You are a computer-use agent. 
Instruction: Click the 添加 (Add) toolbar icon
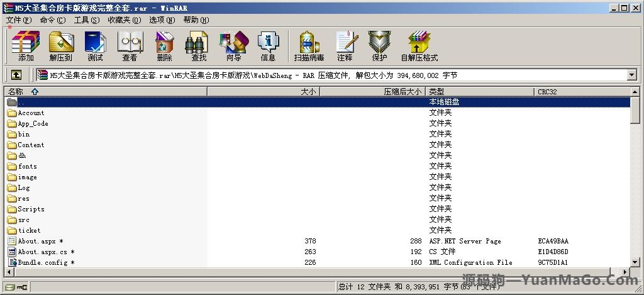(x=26, y=46)
